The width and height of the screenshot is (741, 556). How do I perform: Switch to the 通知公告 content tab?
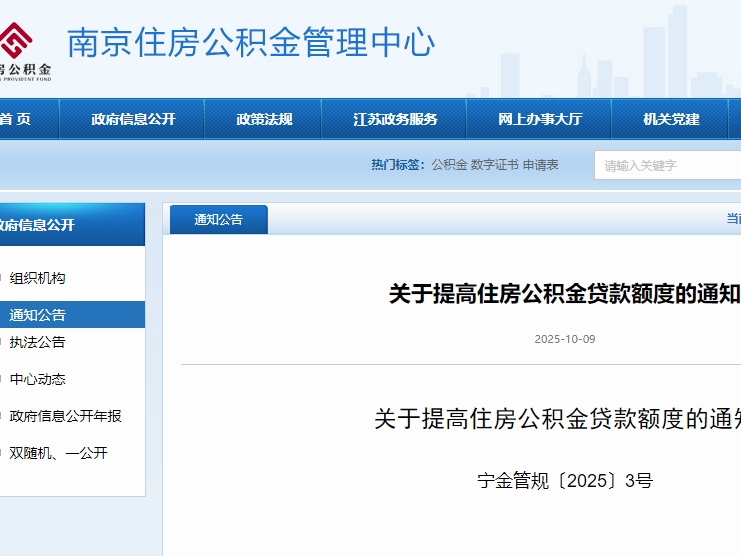218,220
